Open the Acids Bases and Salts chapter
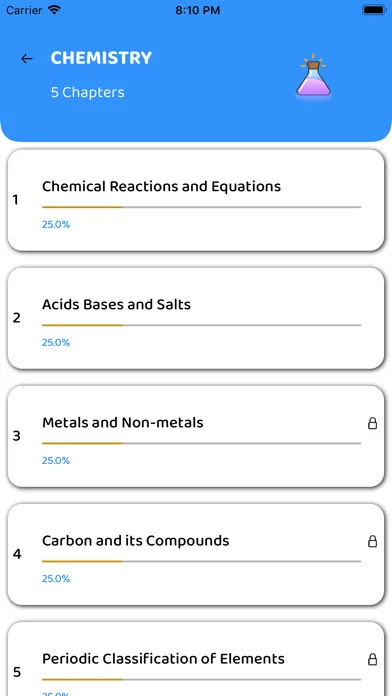The image size is (392, 696). pyautogui.click(x=196, y=318)
